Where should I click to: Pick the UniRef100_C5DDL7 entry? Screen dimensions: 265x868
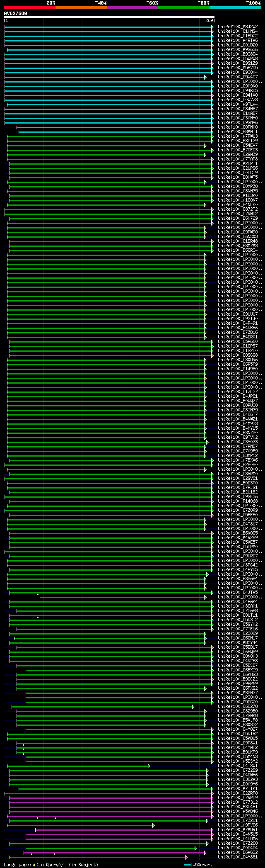(x=238, y=647)
